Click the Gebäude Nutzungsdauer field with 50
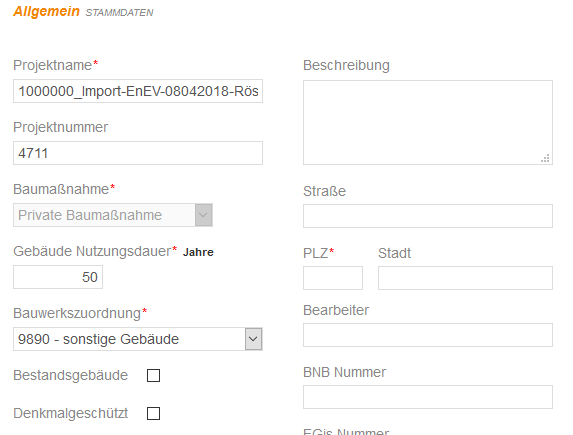 point(58,277)
